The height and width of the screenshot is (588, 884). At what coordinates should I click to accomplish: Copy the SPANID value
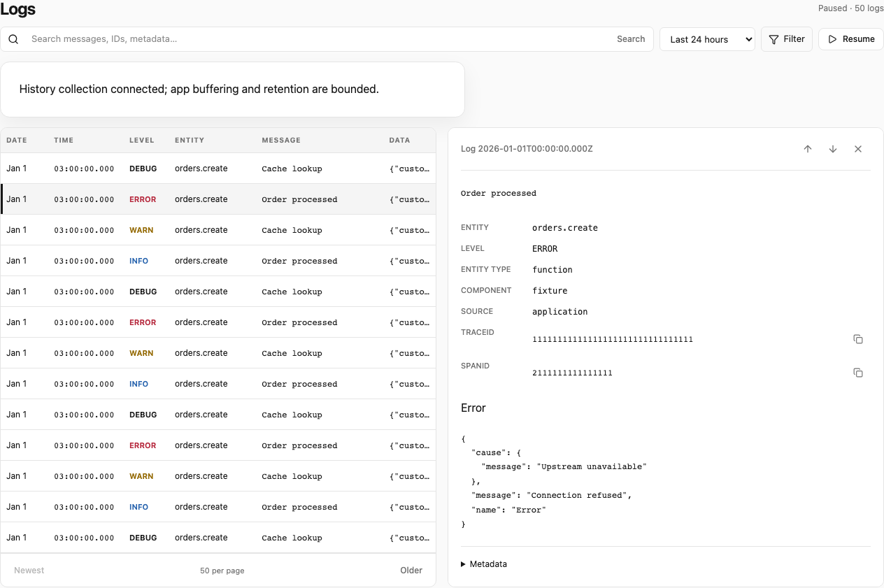tap(858, 373)
